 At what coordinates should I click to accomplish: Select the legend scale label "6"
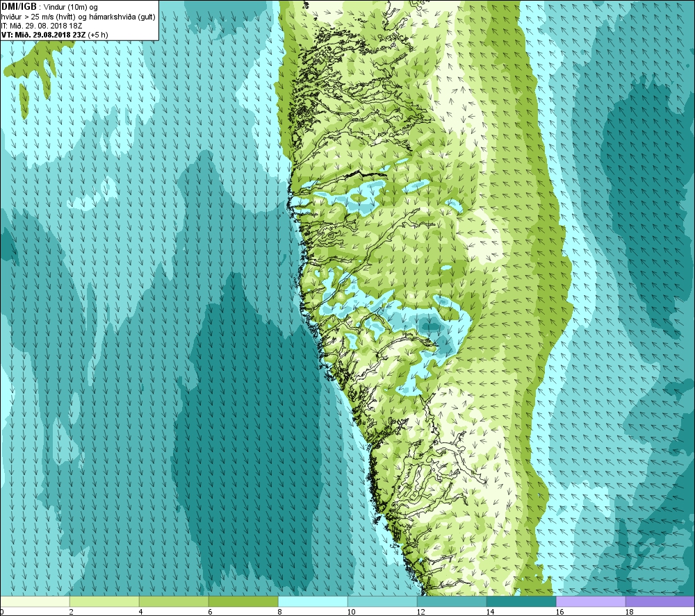[x=211, y=612]
